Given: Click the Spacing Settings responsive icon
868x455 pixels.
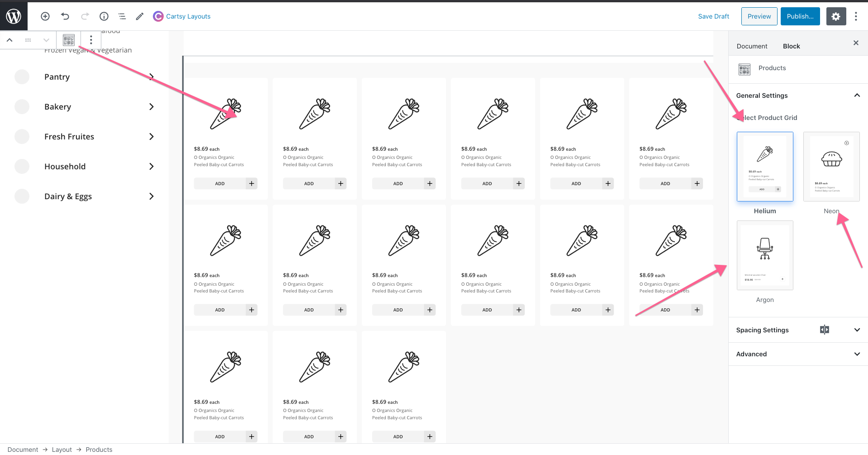Looking at the screenshot, I should [x=825, y=330].
